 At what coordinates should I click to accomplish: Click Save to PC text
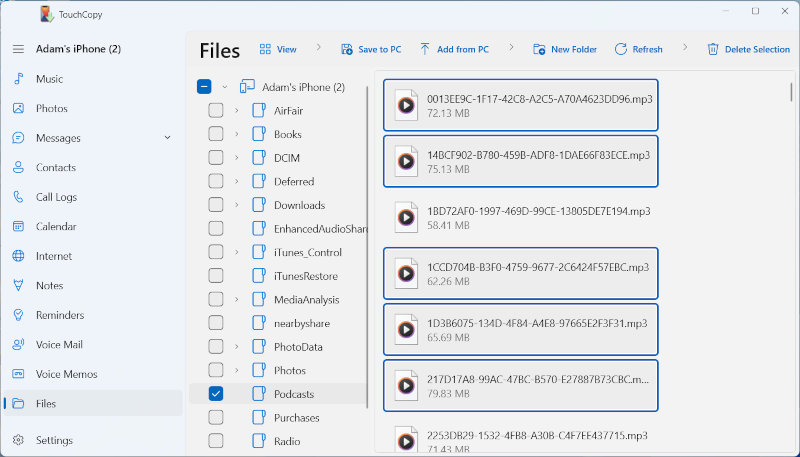(380, 49)
